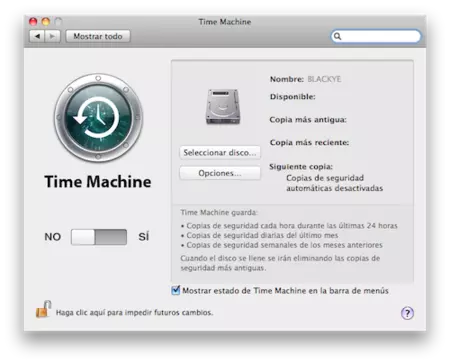Click the disk name BLACKYE
This screenshot has width=450, height=364.
pyautogui.click(x=324, y=79)
